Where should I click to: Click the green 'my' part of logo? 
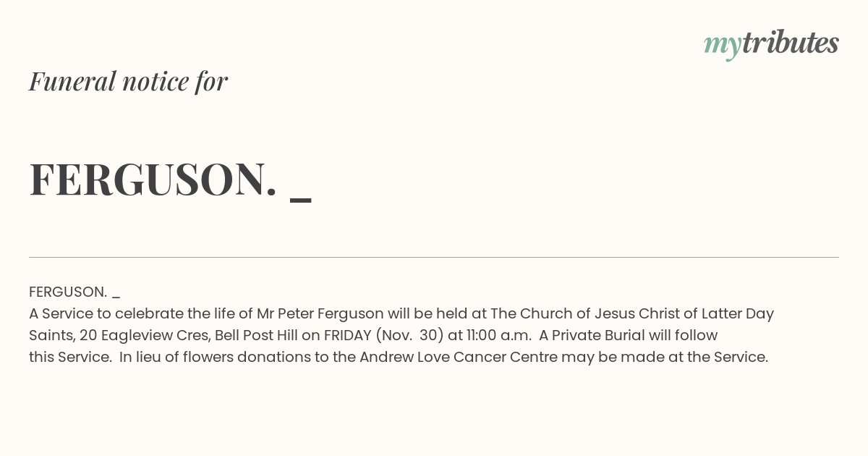point(722,47)
